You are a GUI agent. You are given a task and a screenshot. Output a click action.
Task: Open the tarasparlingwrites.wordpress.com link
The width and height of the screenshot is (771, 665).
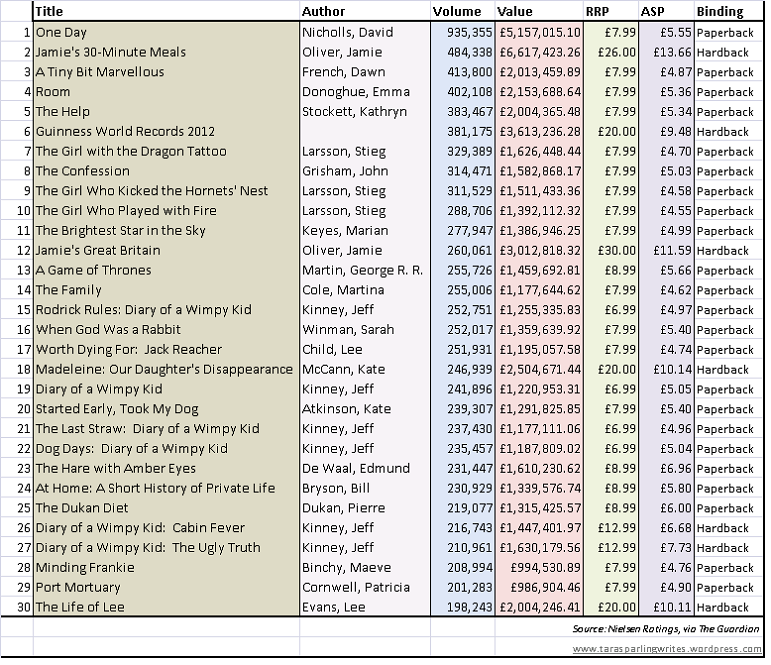pos(665,649)
